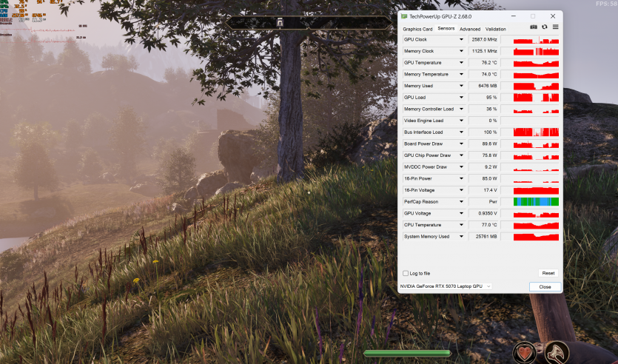Click the Close button in GPU-Z
618x364 pixels.
coord(545,286)
